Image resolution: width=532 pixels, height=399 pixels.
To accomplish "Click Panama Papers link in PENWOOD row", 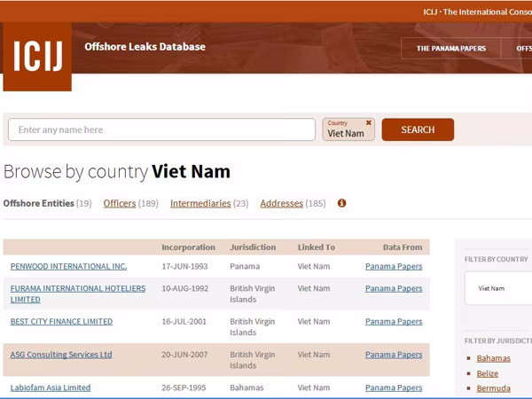I will [x=394, y=266].
